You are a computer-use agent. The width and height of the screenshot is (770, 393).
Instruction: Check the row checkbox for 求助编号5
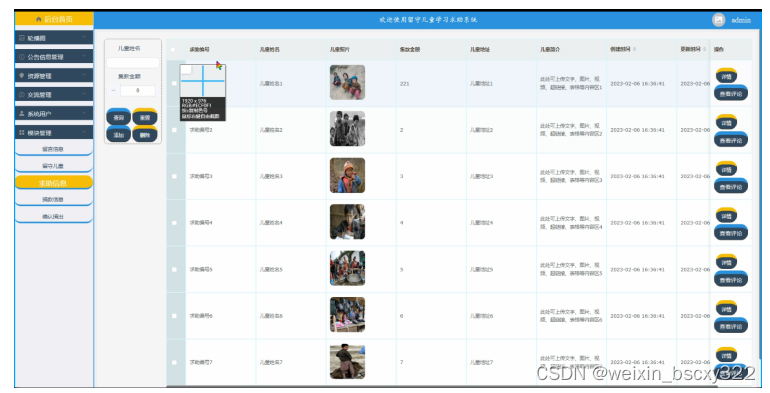[174, 269]
